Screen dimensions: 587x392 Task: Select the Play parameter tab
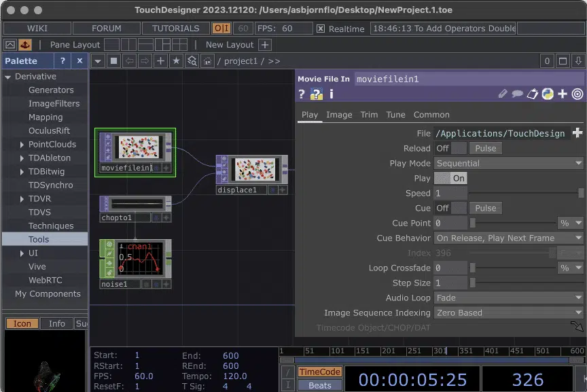pyautogui.click(x=310, y=115)
